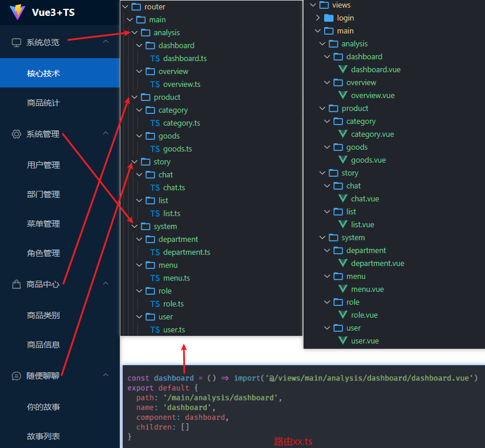
Task: Click the path '/main/analysis/dashboard' code line
Action: (x=210, y=398)
